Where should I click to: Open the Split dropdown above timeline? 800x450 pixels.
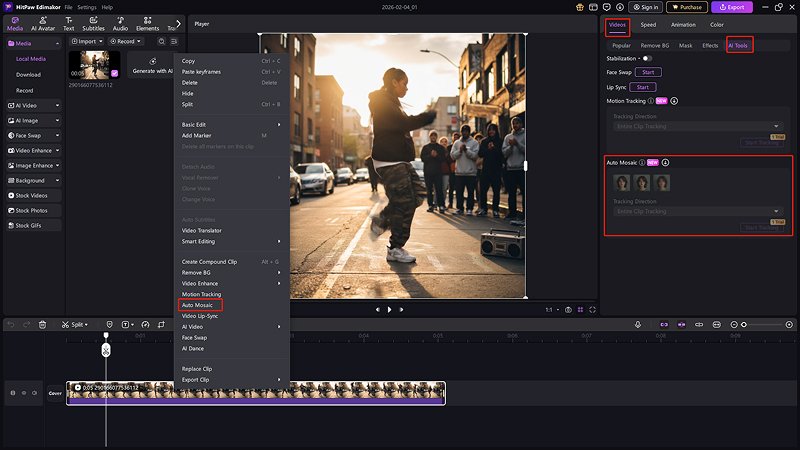pos(75,324)
